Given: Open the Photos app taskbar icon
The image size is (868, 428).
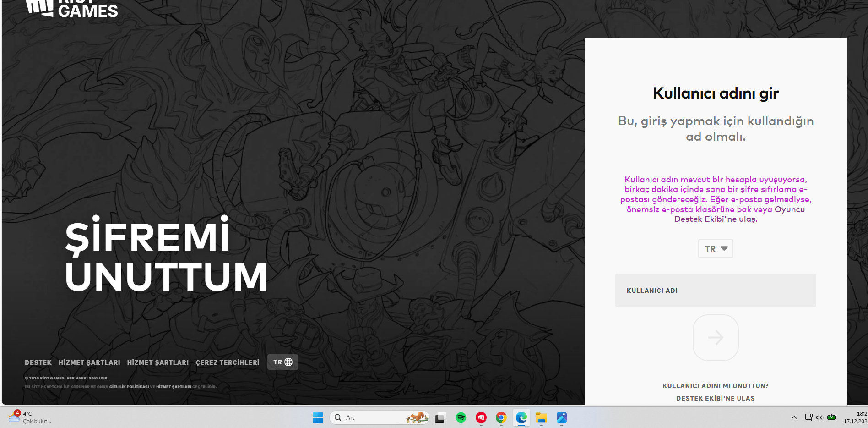Looking at the screenshot, I should pos(562,417).
